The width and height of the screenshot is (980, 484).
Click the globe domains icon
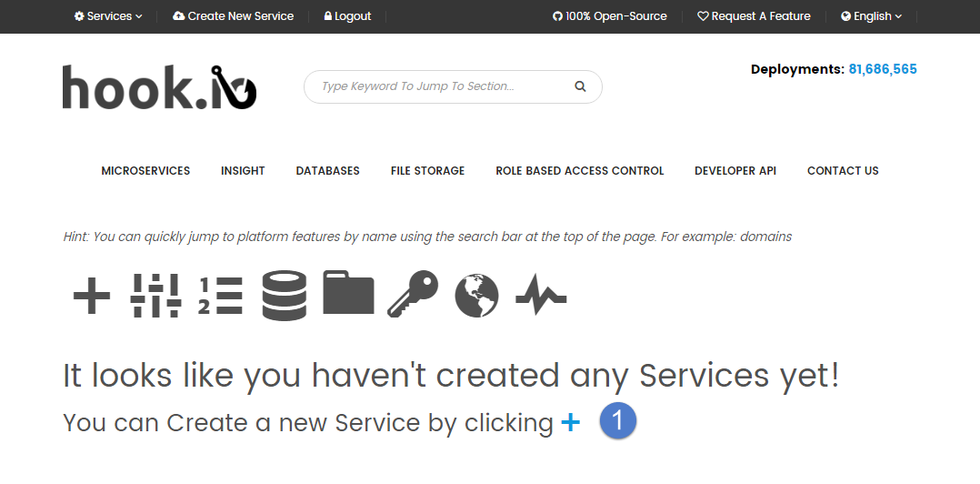476,296
